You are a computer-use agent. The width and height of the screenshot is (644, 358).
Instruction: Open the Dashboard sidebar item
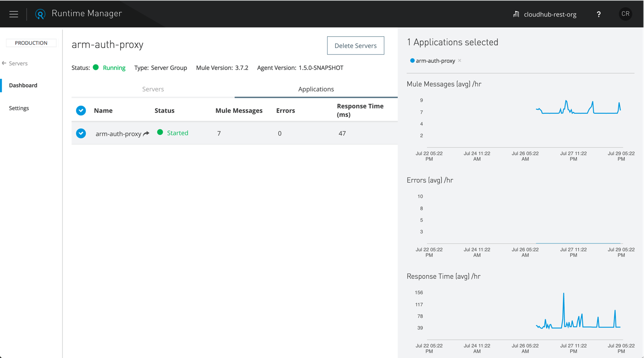(x=23, y=85)
